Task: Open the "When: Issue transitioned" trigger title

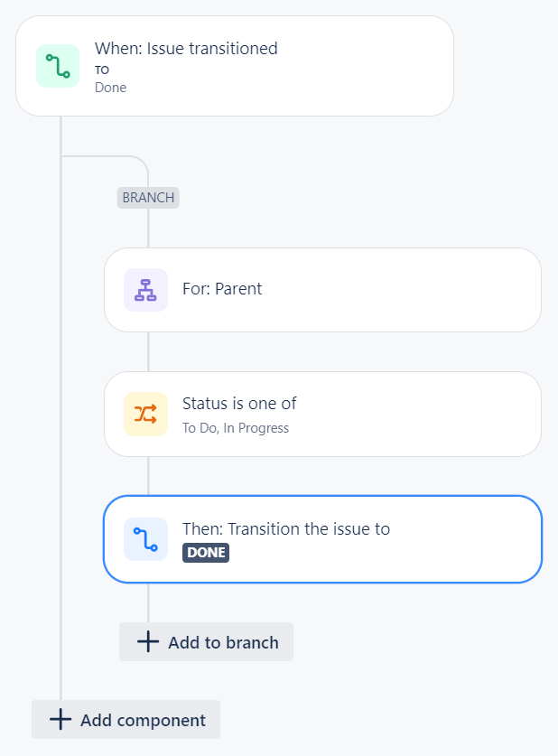Action: tap(186, 49)
